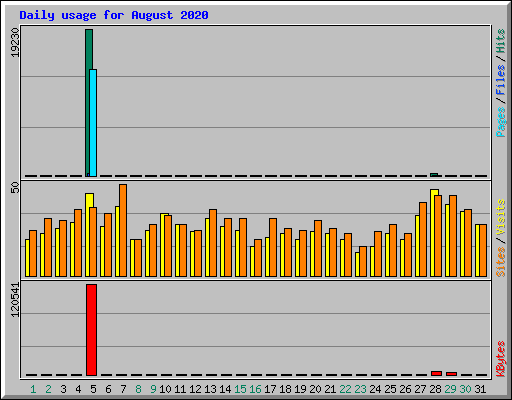512x400 pixels.
Task: Click day label 29 on the x-axis
Action: click(450, 389)
